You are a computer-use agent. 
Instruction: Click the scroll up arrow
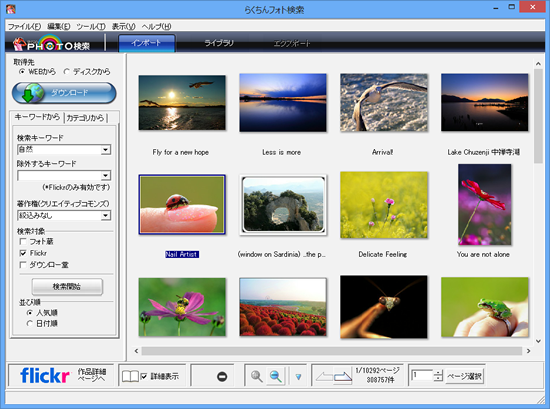click(x=538, y=64)
